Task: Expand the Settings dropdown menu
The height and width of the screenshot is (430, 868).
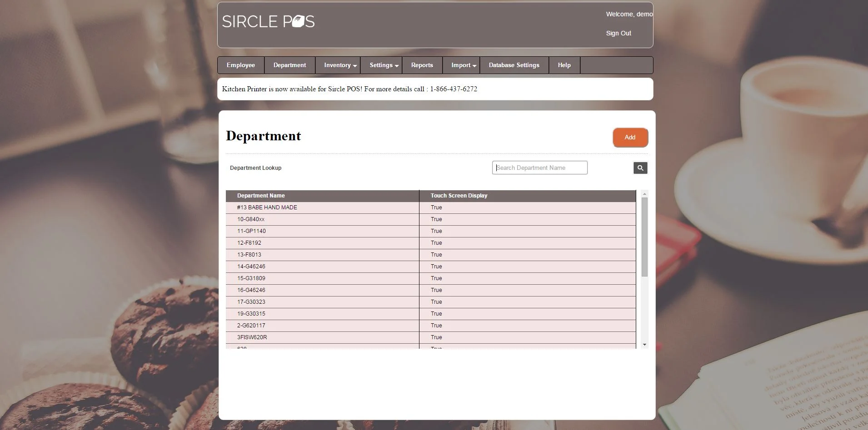Action: (381, 65)
